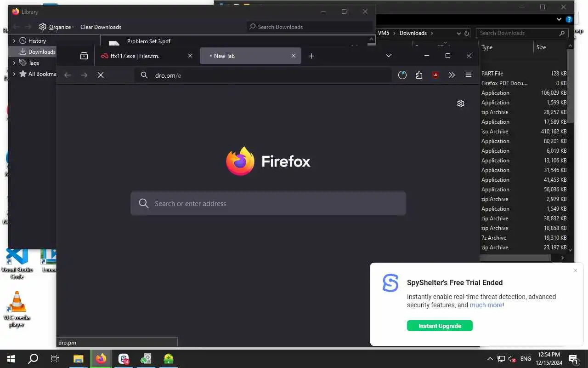Open VLC media player desktop shortcut
Image resolution: width=588 pixels, height=368 pixels.
pyautogui.click(x=17, y=309)
